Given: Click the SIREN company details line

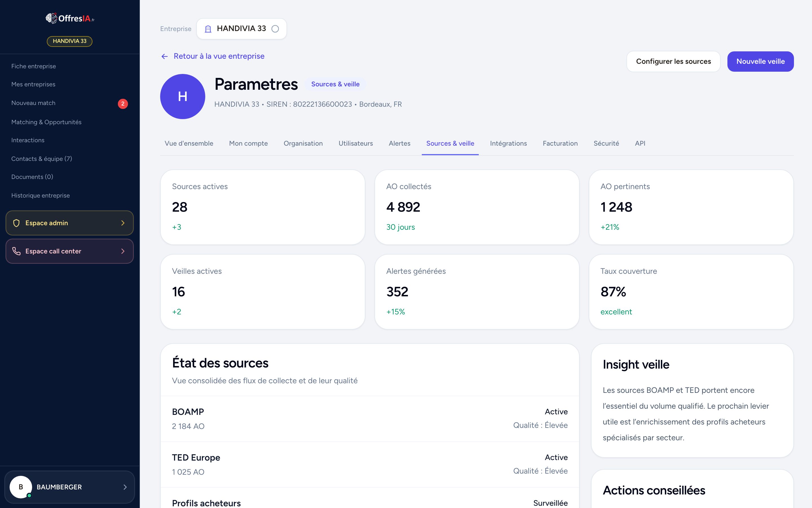Looking at the screenshot, I should tap(308, 104).
